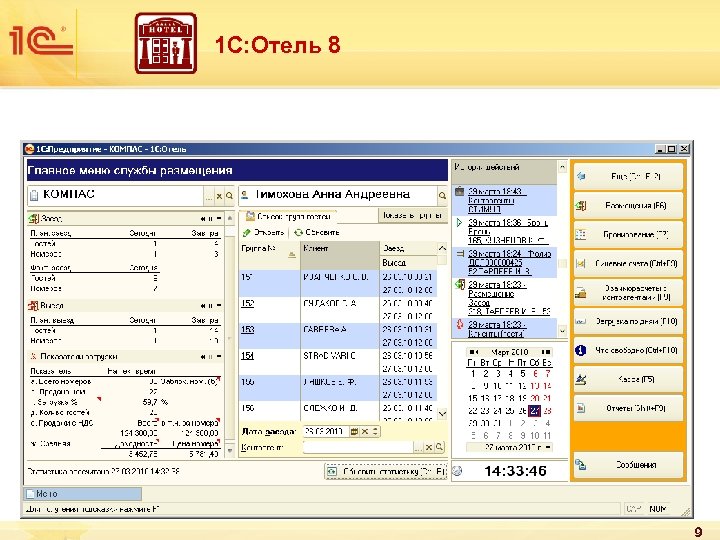Click the Клиент column header
This screenshot has width=720, height=540.
pyautogui.click(x=340, y=255)
